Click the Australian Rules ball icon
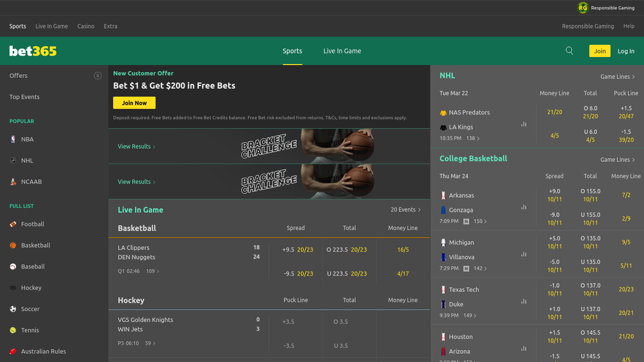 (x=13, y=351)
